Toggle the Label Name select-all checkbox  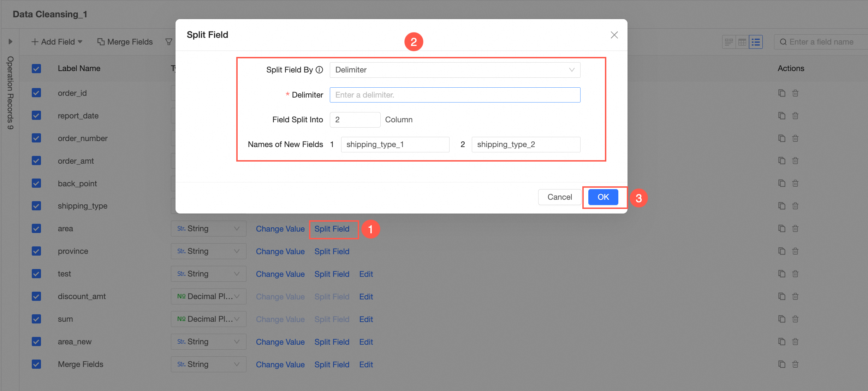(x=36, y=68)
